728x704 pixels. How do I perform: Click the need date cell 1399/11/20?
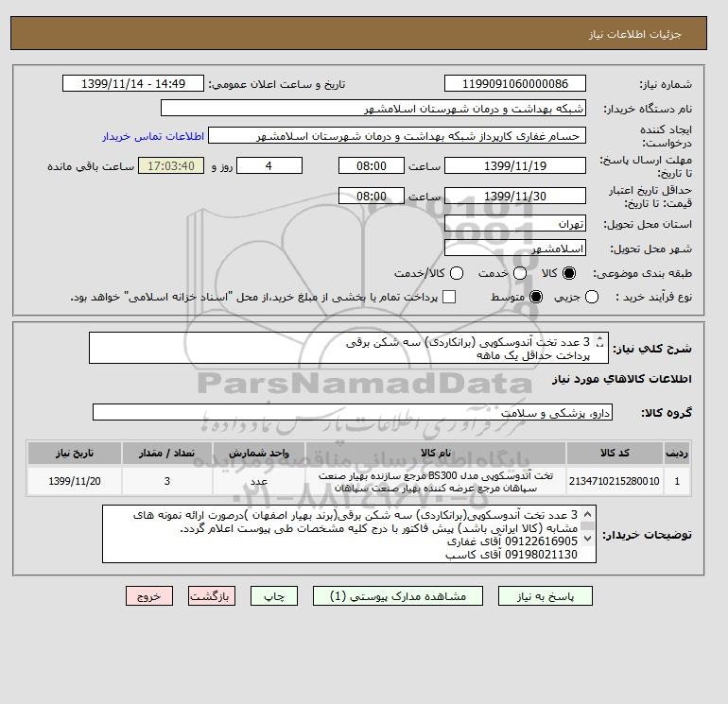75,481
